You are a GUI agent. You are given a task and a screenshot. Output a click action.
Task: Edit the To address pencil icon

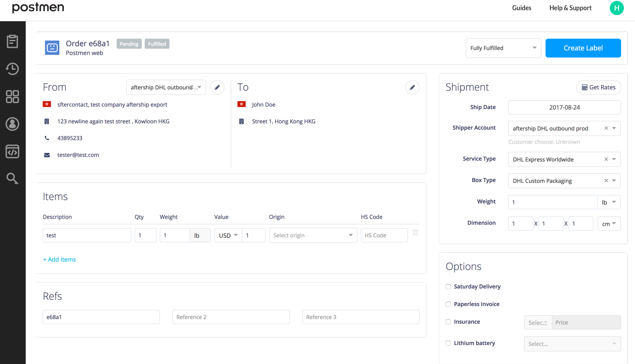tap(412, 87)
